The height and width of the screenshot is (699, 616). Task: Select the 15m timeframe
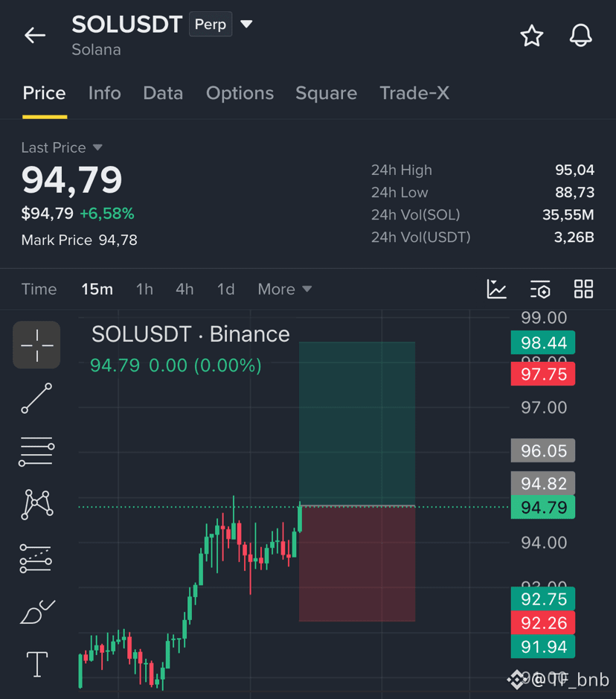(97, 290)
